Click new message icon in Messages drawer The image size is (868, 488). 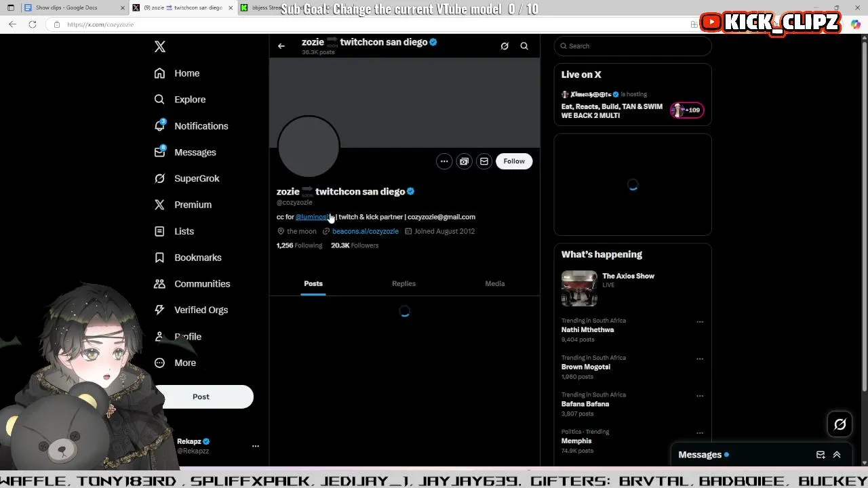pos(821,455)
